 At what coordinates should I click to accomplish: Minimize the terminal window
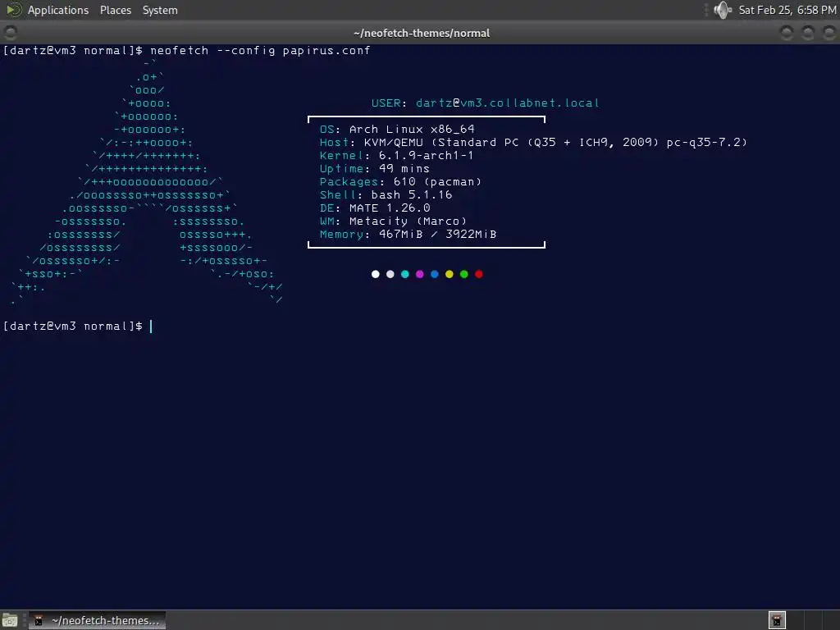click(x=787, y=33)
